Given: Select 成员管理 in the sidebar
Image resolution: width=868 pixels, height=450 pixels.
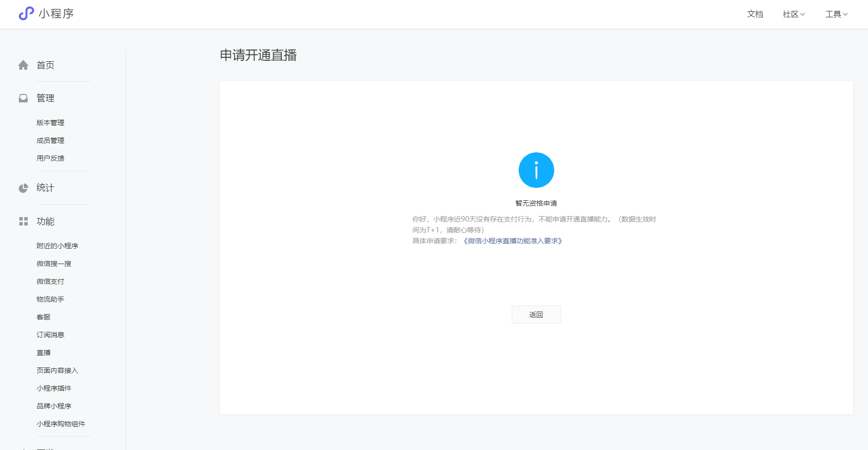Looking at the screenshot, I should [50, 140].
